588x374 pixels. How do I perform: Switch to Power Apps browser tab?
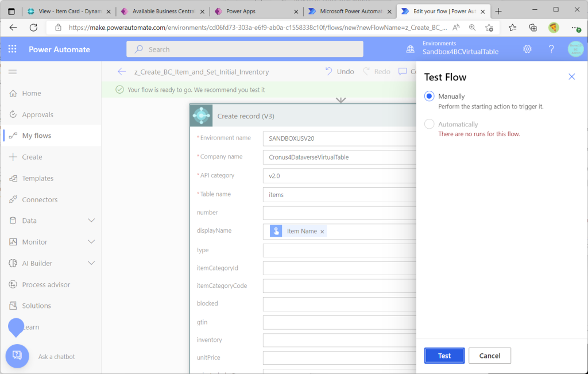pyautogui.click(x=257, y=11)
